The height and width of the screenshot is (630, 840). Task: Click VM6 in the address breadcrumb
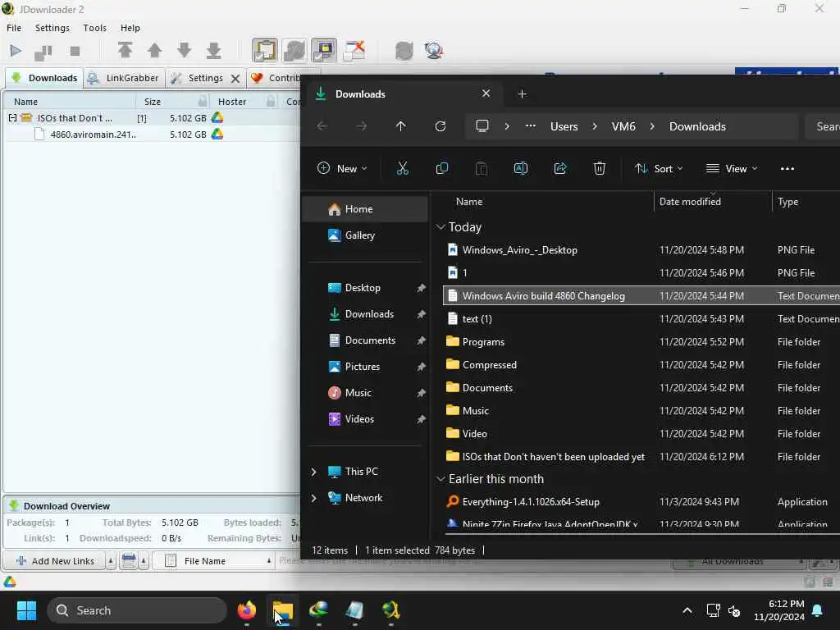pyautogui.click(x=623, y=126)
